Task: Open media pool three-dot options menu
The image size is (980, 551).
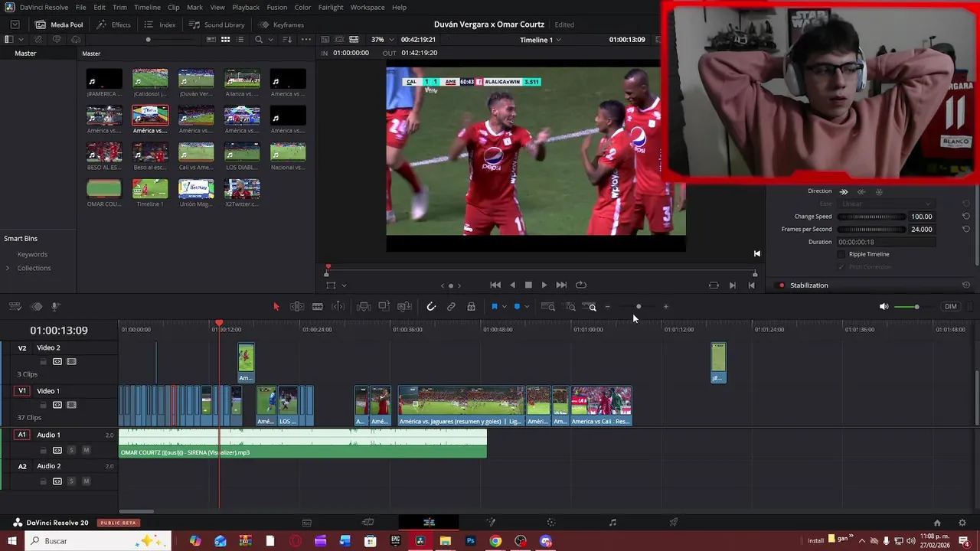Action: point(307,40)
